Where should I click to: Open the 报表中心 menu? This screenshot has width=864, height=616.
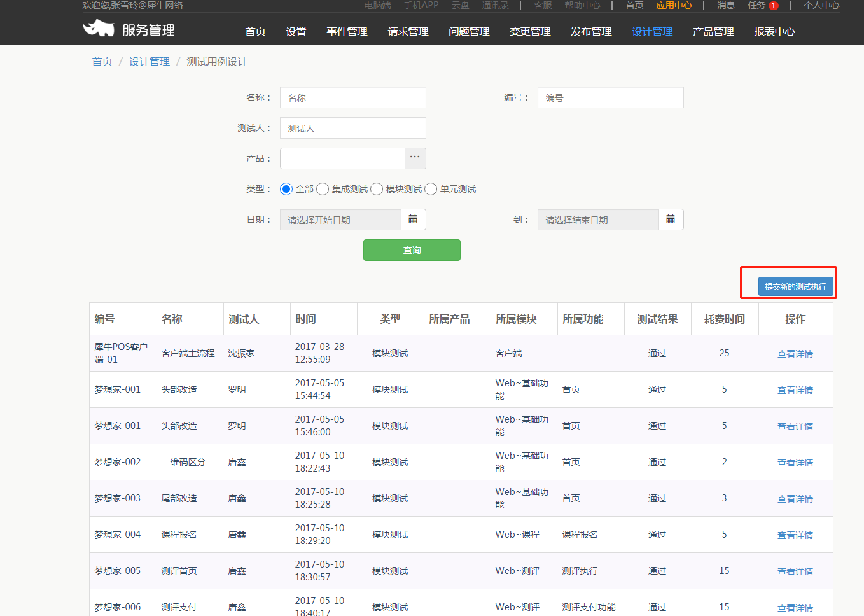774,31
